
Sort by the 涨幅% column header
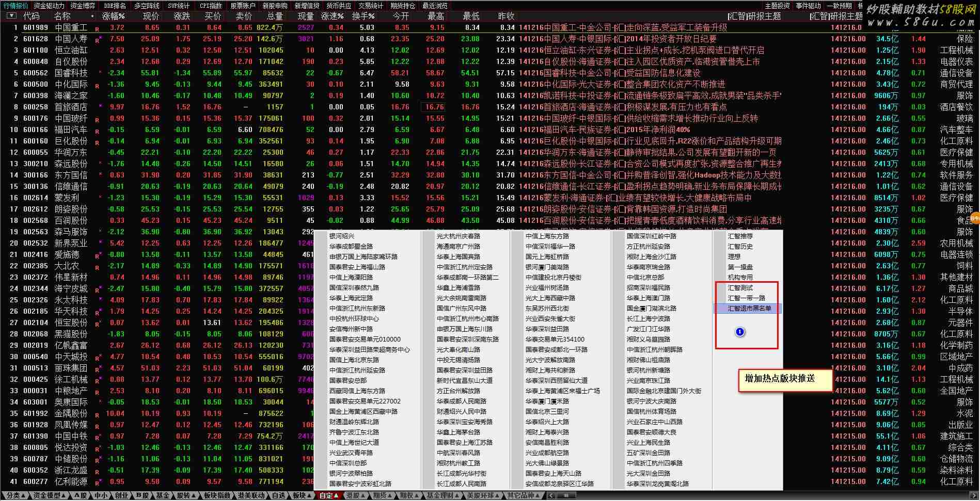point(114,16)
